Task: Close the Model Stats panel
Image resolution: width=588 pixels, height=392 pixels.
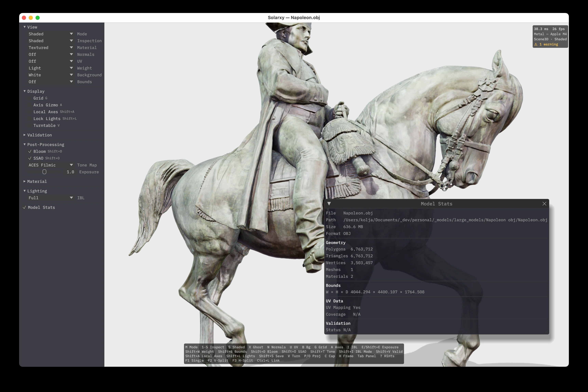Action: (544, 204)
